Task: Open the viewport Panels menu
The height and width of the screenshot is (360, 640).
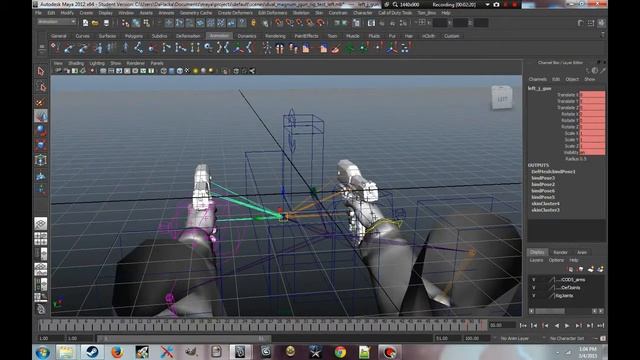Action: (157, 63)
